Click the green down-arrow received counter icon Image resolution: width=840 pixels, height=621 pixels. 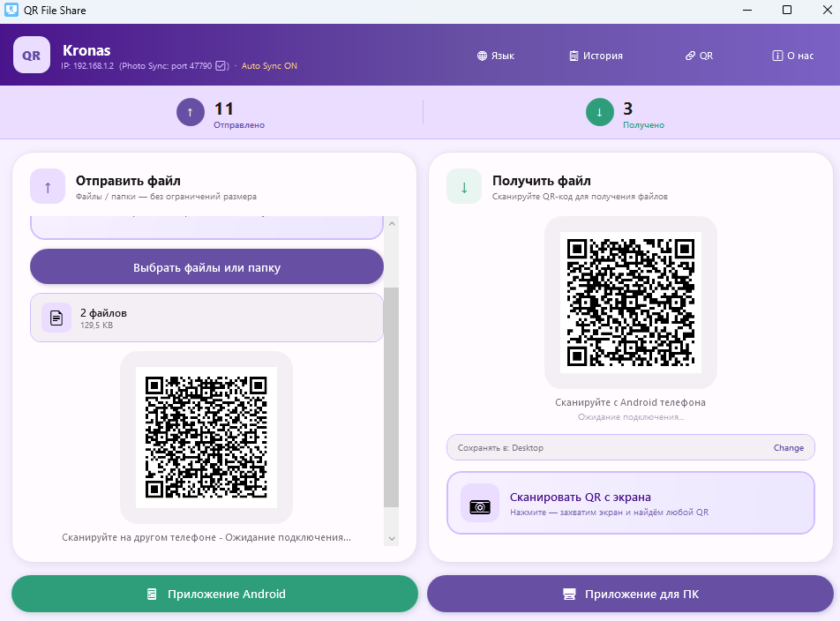pyautogui.click(x=599, y=112)
